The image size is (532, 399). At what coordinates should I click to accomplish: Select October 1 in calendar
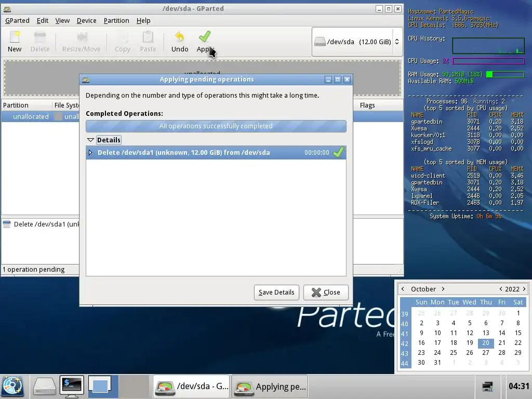point(518,313)
